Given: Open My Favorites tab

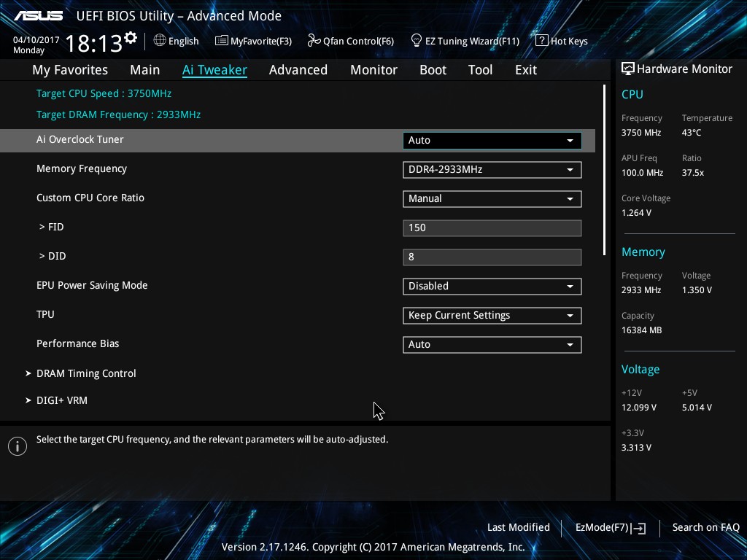Looking at the screenshot, I should click(x=70, y=69).
